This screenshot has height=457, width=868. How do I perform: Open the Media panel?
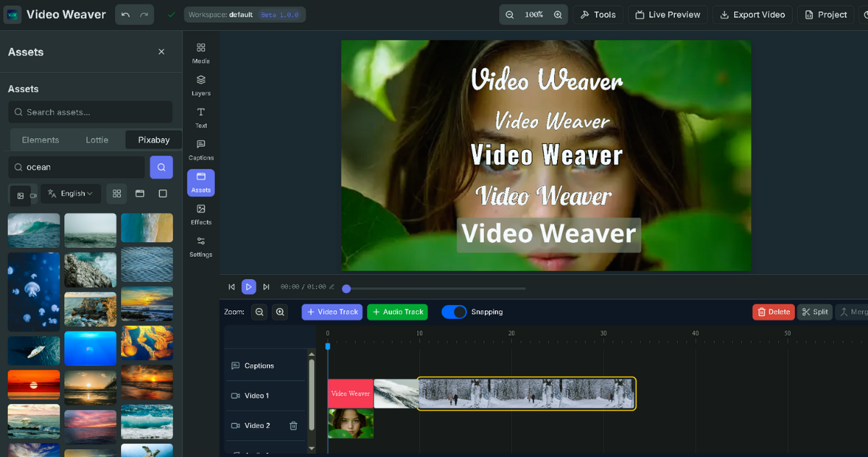tap(200, 51)
